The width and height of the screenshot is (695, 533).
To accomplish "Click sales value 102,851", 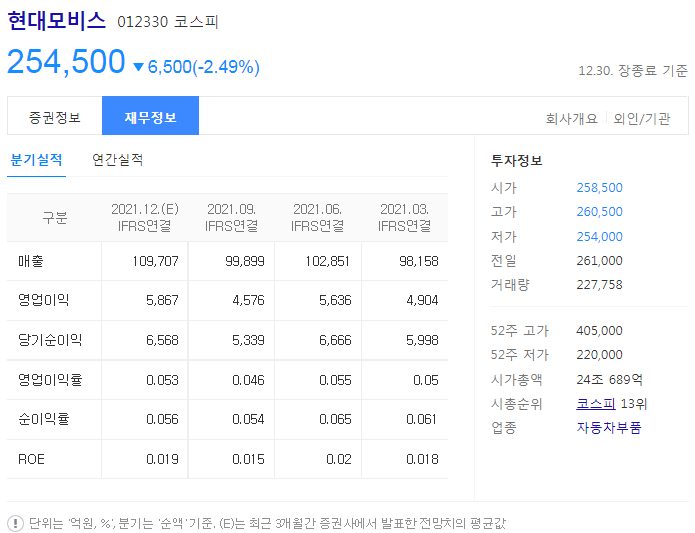I will [328, 261].
